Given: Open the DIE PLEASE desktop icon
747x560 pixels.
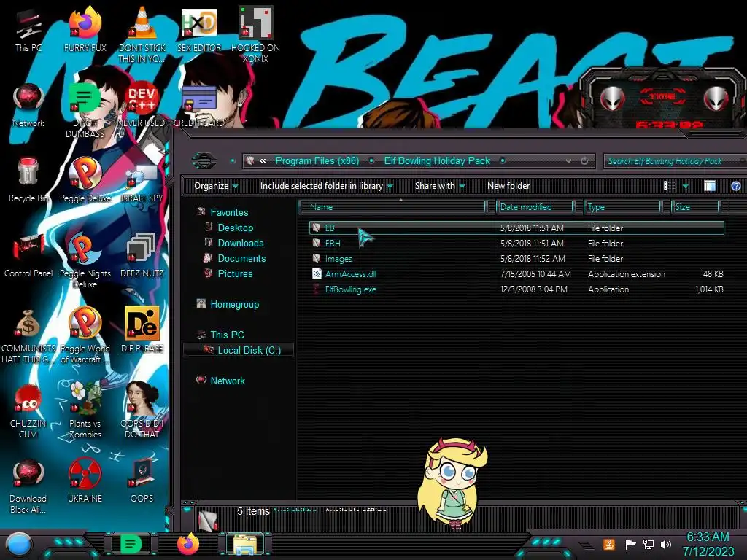Looking at the screenshot, I should [x=142, y=330].
